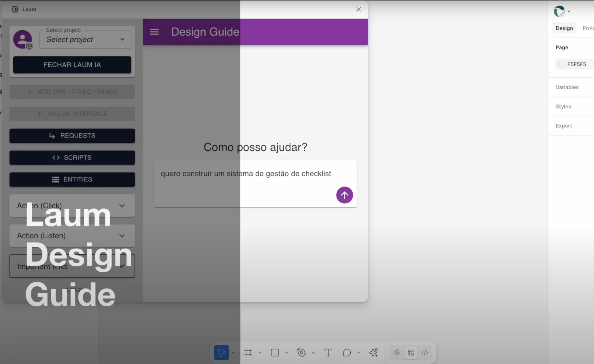Open the hamburger menu in Design Guide header
The width and height of the screenshot is (594, 364).
154,32
